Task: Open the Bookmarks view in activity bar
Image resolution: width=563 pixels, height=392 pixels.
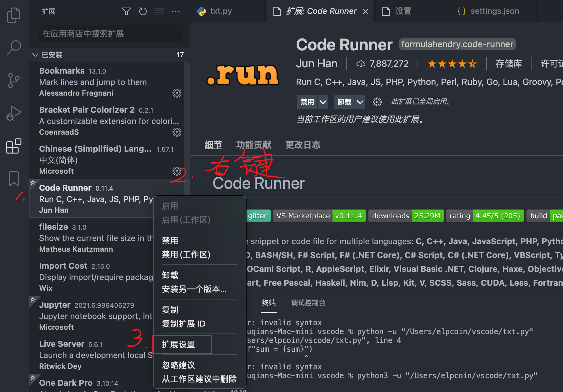Action: [14, 179]
